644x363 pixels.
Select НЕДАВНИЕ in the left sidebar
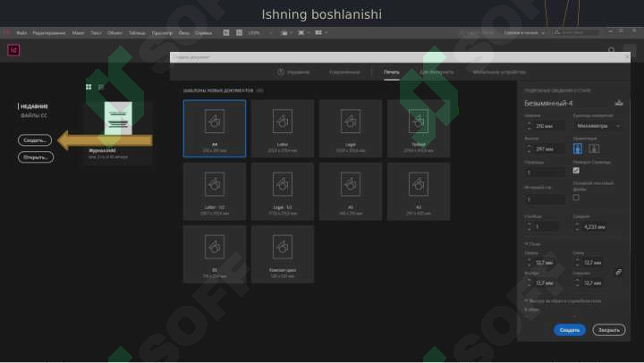[34, 106]
